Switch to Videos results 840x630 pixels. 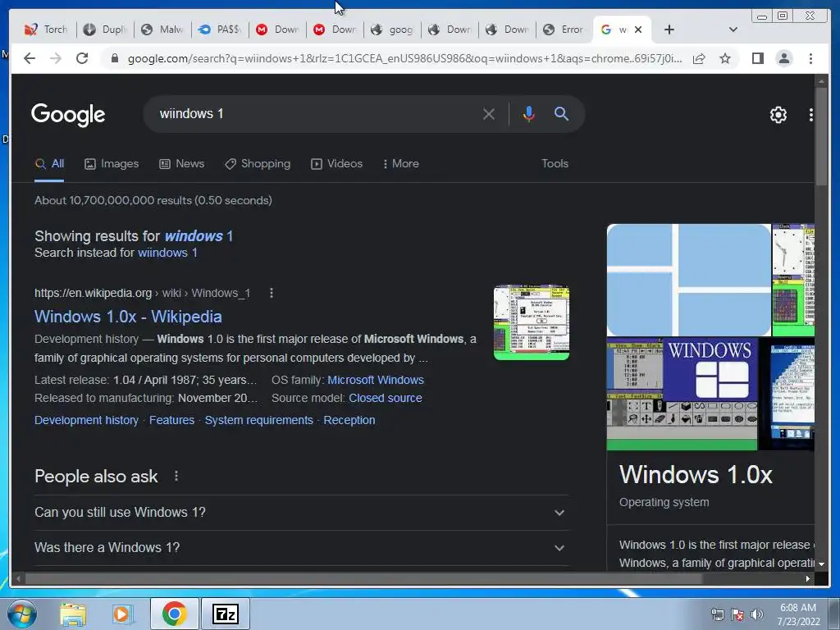click(336, 164)
